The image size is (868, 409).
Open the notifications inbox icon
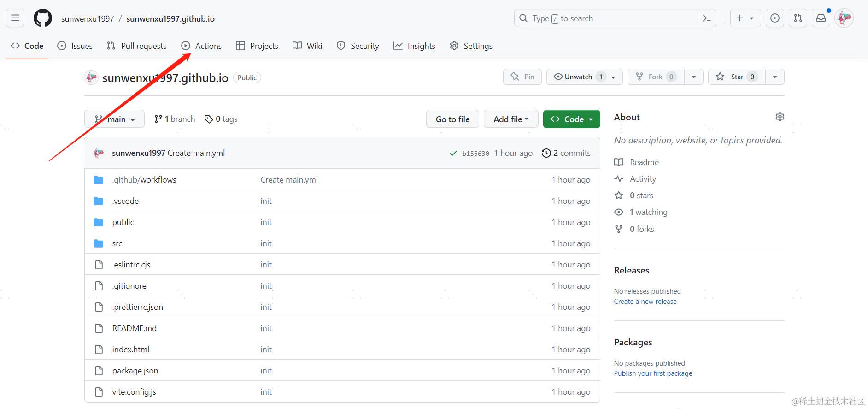pos(821,18)
